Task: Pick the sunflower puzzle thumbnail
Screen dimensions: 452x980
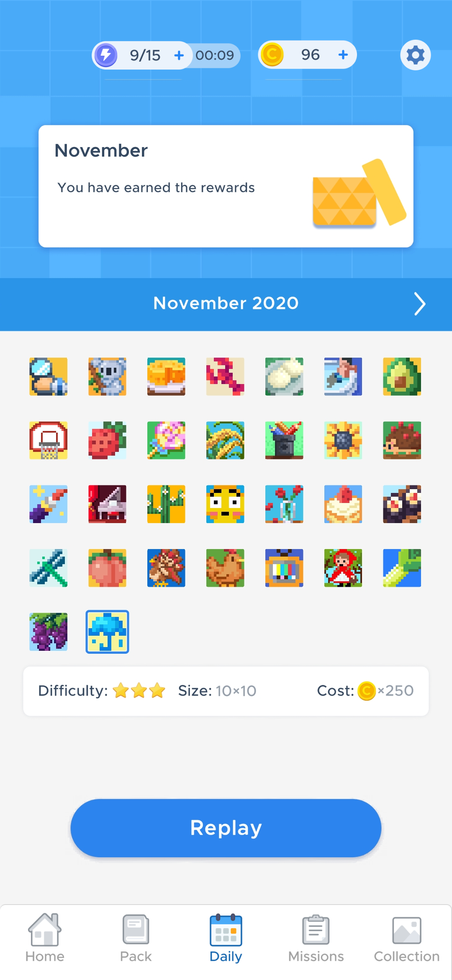Action: 343,440
